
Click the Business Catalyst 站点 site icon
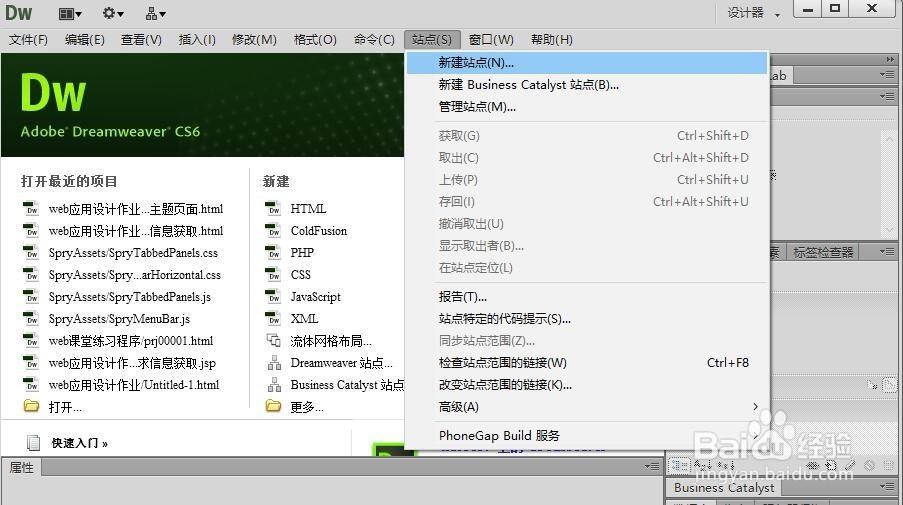coord(274,385)
